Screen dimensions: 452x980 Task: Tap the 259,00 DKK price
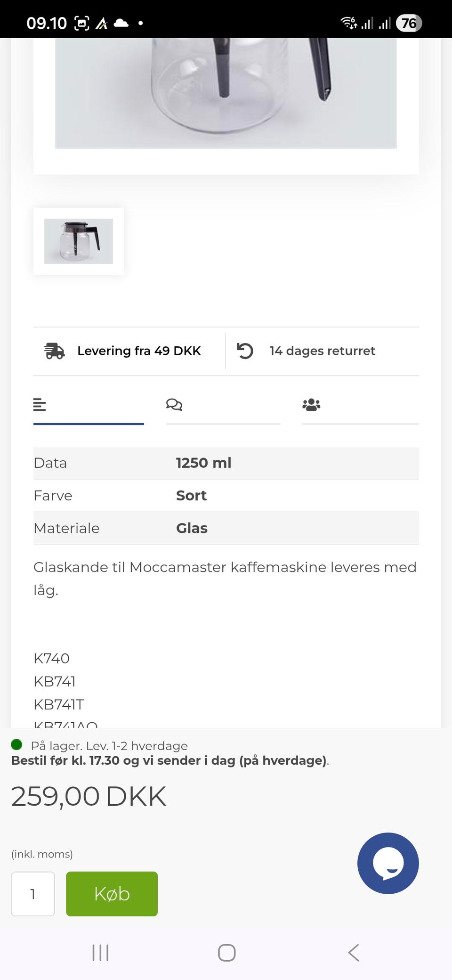[89, 797]
